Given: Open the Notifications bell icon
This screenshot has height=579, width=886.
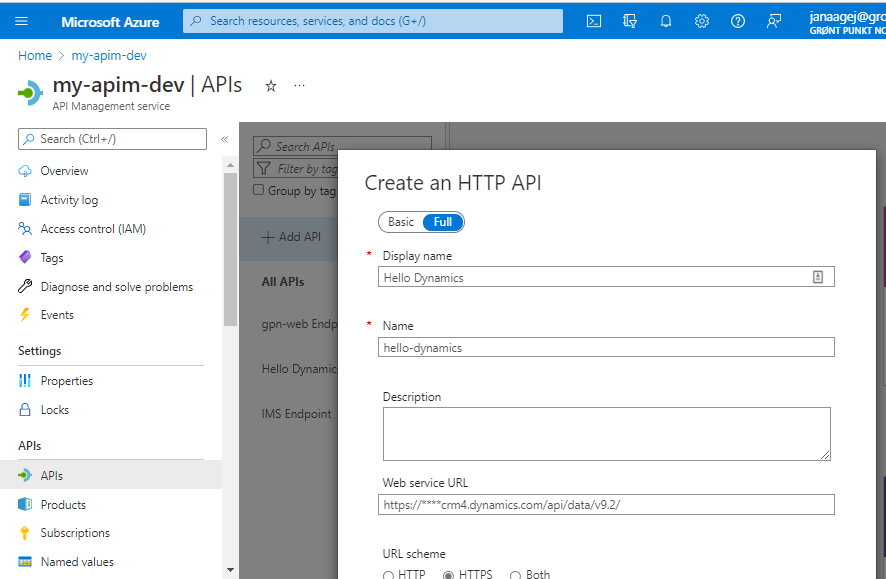Looking at the screenshot, I should click(x=665, y=20).
